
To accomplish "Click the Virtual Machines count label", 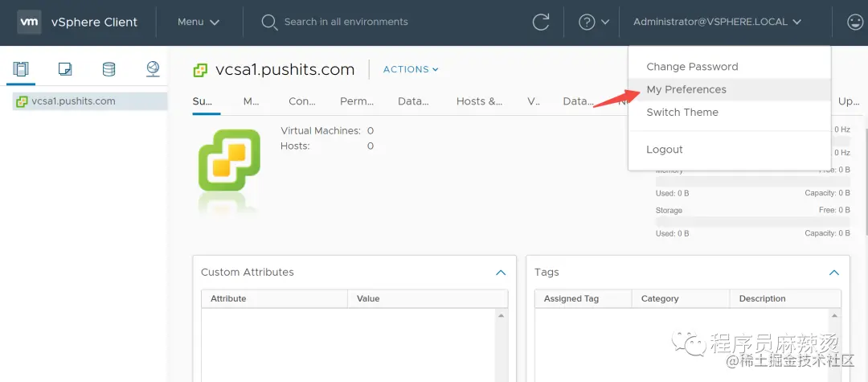I will coord(321,130).
